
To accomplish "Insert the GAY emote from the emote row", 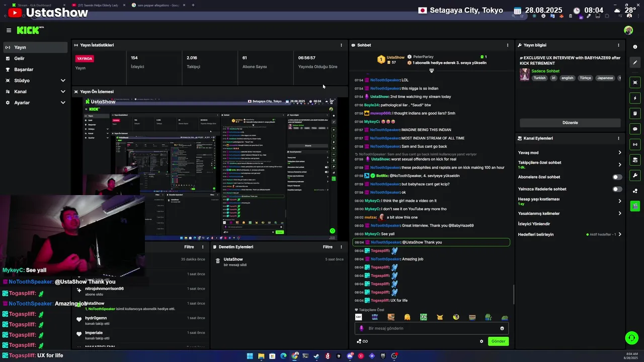I will point(358,317).
